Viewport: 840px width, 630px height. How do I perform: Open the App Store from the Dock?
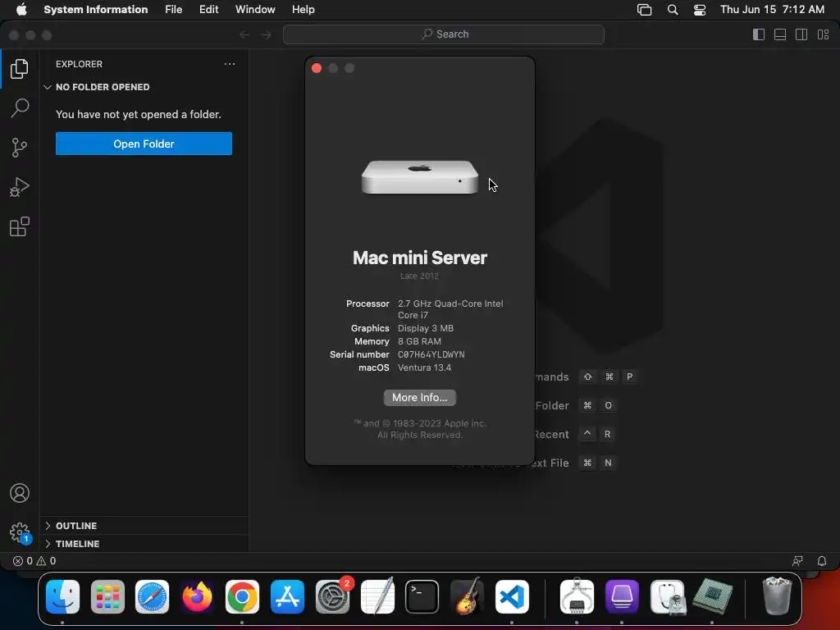287,596
